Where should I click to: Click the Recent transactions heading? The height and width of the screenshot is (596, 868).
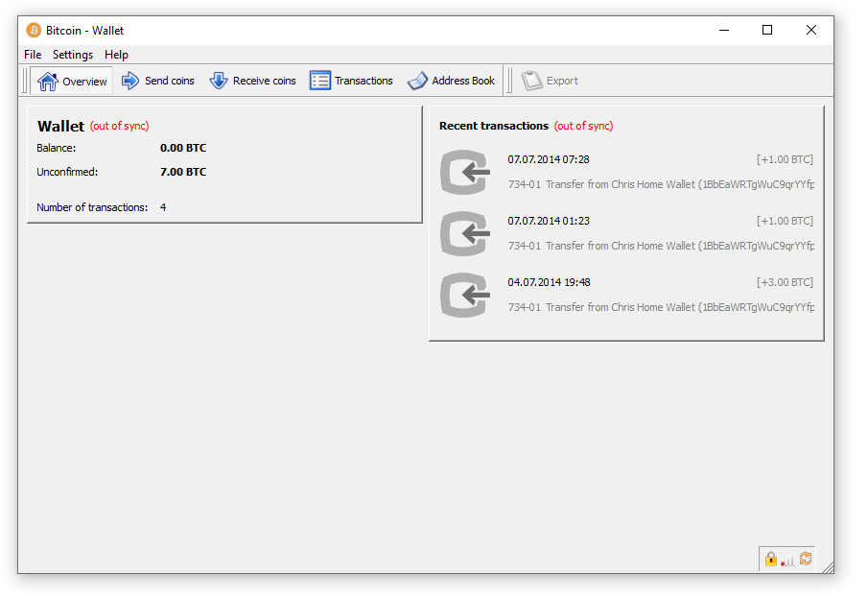494,126
